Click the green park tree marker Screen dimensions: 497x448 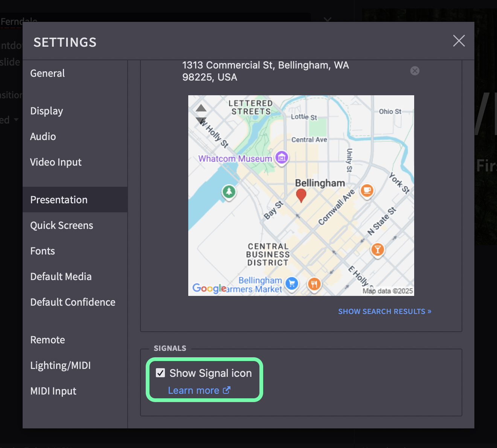pyautogui.click(x=229, y=192)
